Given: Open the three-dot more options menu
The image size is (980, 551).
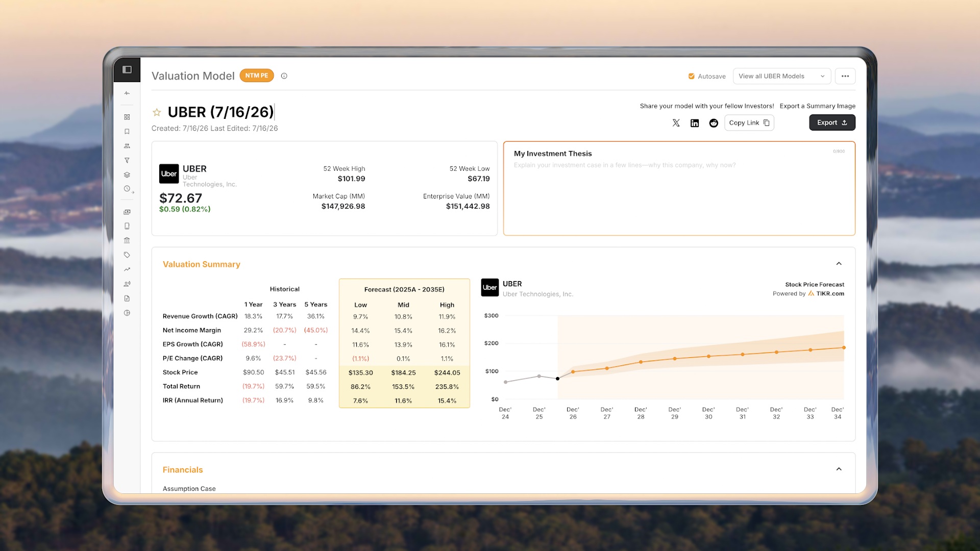Looking at the screenshot, I should [845, 76].
